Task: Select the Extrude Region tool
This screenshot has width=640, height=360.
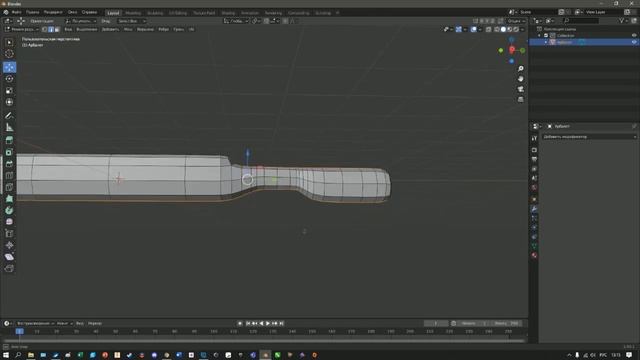Action: (x=9, y=140)
